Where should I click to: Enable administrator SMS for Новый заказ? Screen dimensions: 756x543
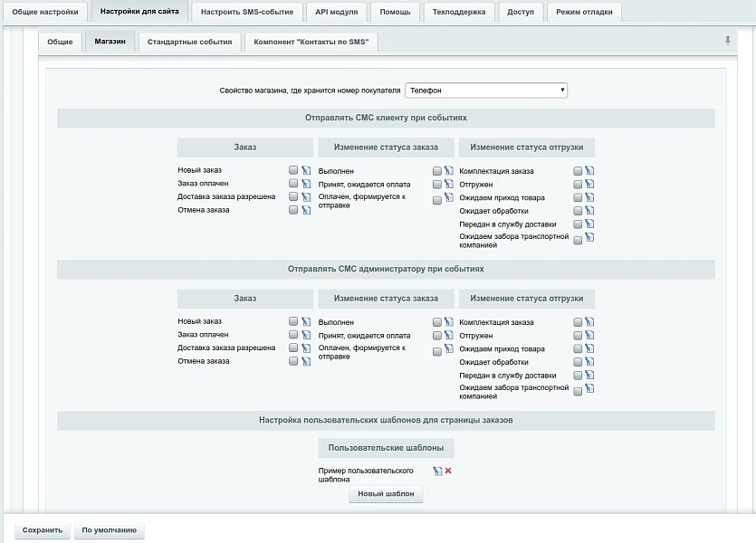(x=293, y=321)
